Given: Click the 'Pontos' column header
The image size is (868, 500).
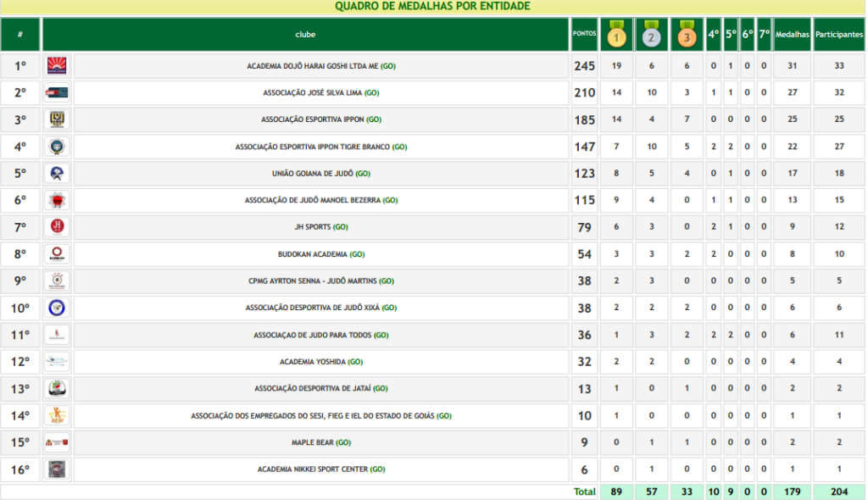Looking at the screenshot, I should coord(584,35).
